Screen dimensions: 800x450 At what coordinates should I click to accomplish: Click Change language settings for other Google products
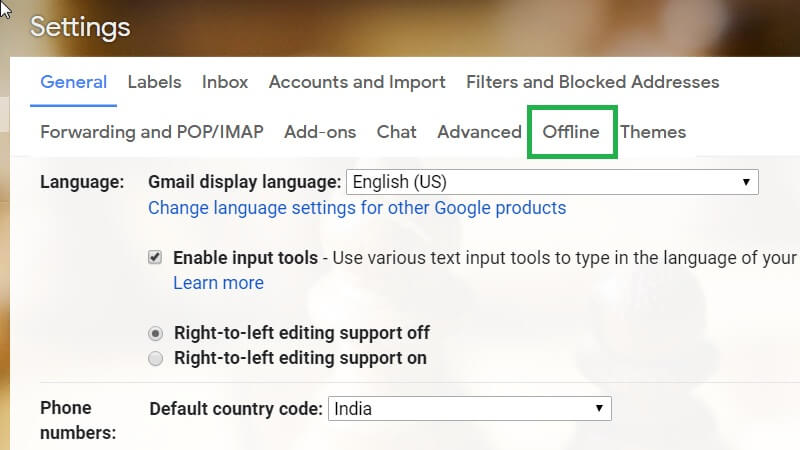click(357, 208)
